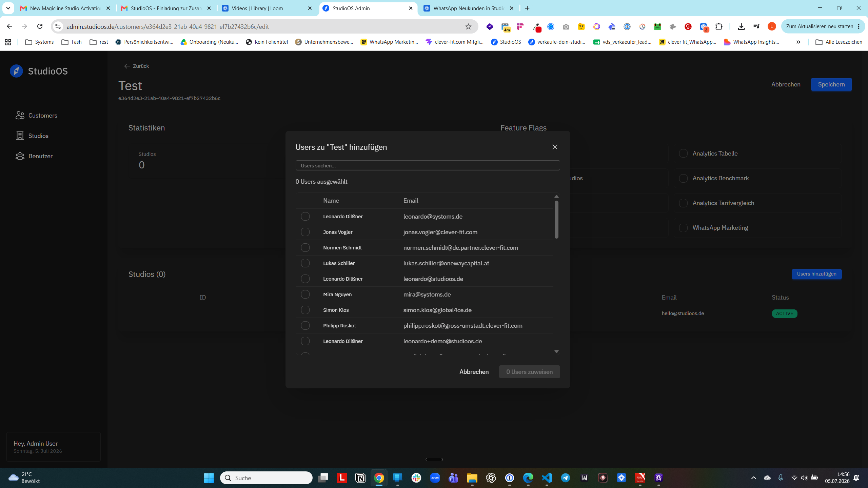
Task: Switch to the Videos Library Loom tab
Action: coord(267,8)
